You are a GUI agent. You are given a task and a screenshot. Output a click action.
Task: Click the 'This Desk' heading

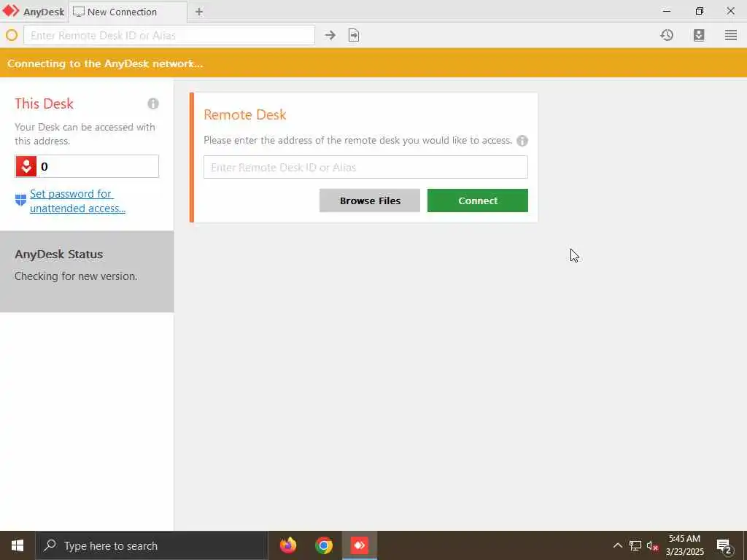click(44, 104)
